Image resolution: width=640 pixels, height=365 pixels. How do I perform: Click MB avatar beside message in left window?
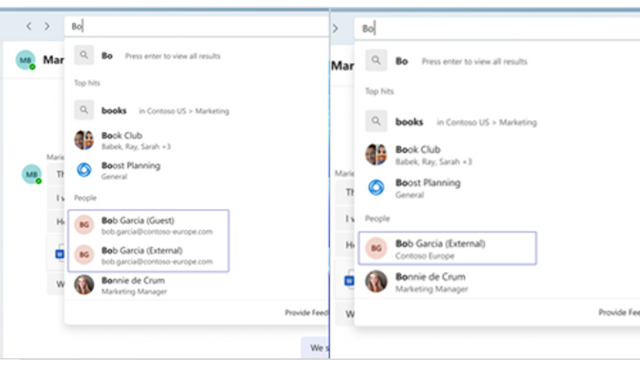[32, 174]
